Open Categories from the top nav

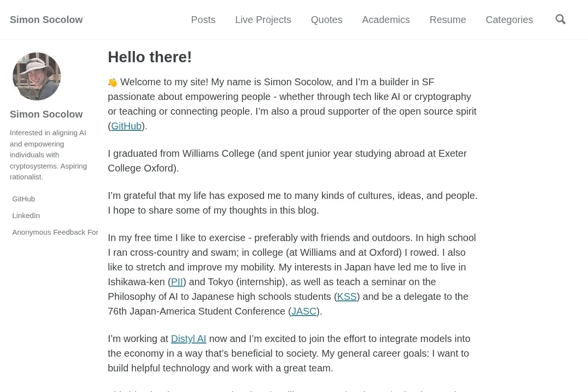click(509, 20)
